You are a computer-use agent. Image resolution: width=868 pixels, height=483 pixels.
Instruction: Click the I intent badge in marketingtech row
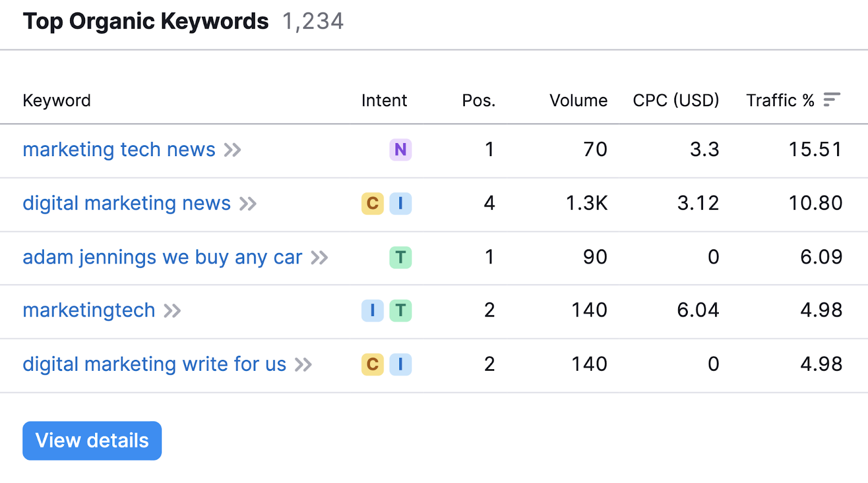coord(372,311)
